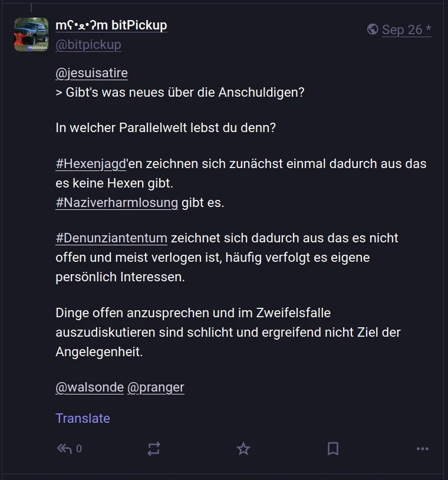Click the @pranger mention
This screenshot has height=480, width=448.
point(156,387)
